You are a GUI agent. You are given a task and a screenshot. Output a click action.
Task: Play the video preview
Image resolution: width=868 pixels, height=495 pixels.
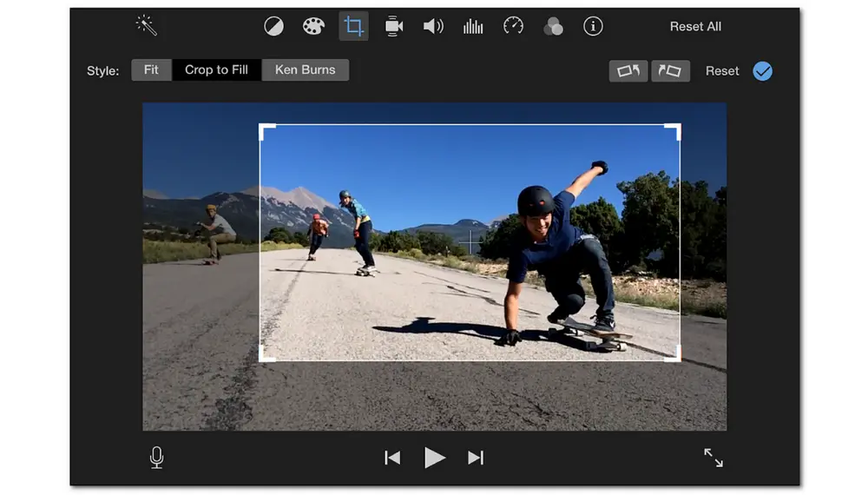click(x=434, y=458)
